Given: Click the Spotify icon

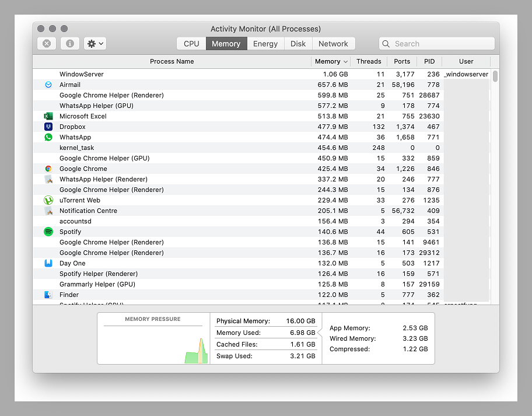Looking at the screenshot, I should point(48,232).
